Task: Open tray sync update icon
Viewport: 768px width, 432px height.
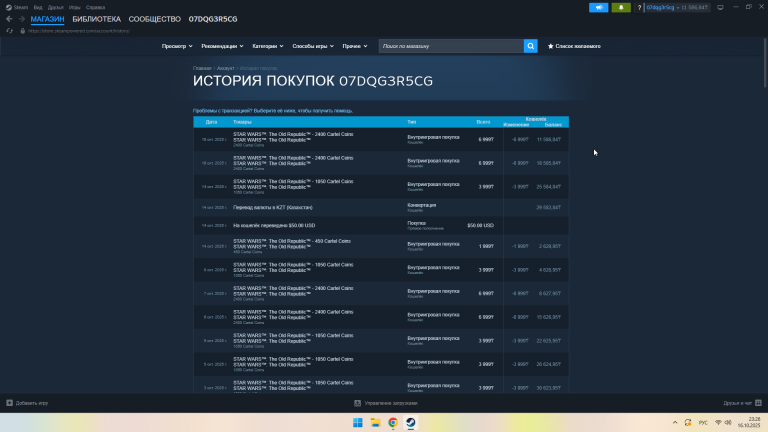Action: tap(688, 423)
